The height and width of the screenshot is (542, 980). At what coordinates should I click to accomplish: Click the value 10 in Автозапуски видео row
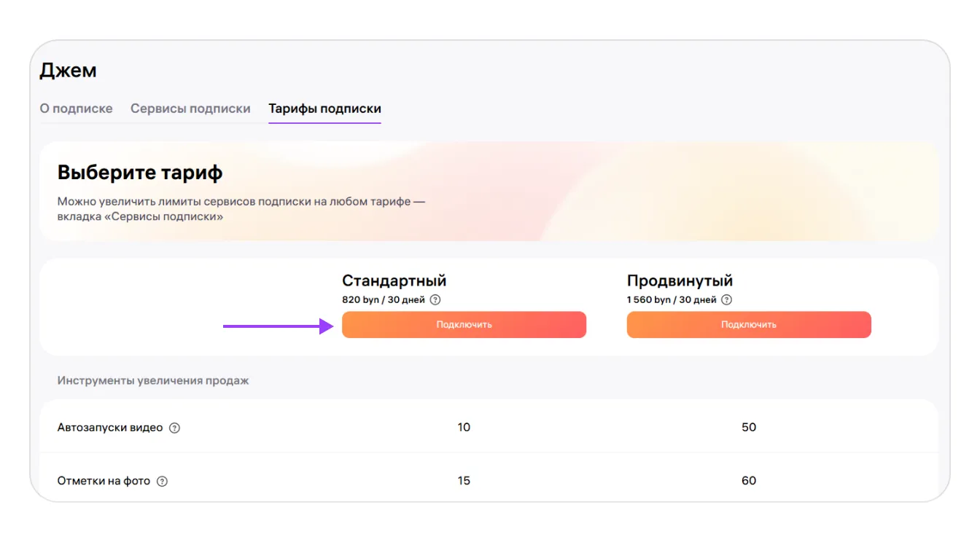point(464,427)
